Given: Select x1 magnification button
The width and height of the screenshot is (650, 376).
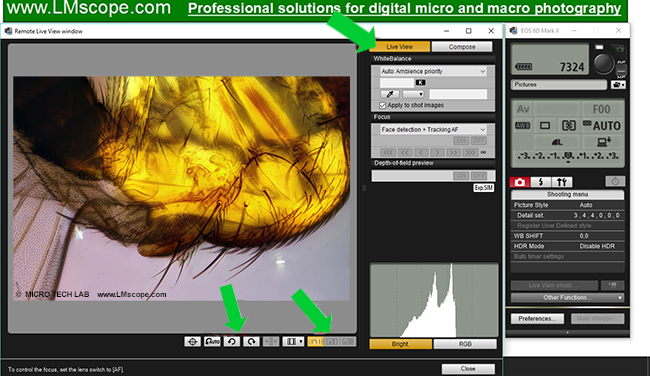Looking at the screenshot, I should 315,342.
